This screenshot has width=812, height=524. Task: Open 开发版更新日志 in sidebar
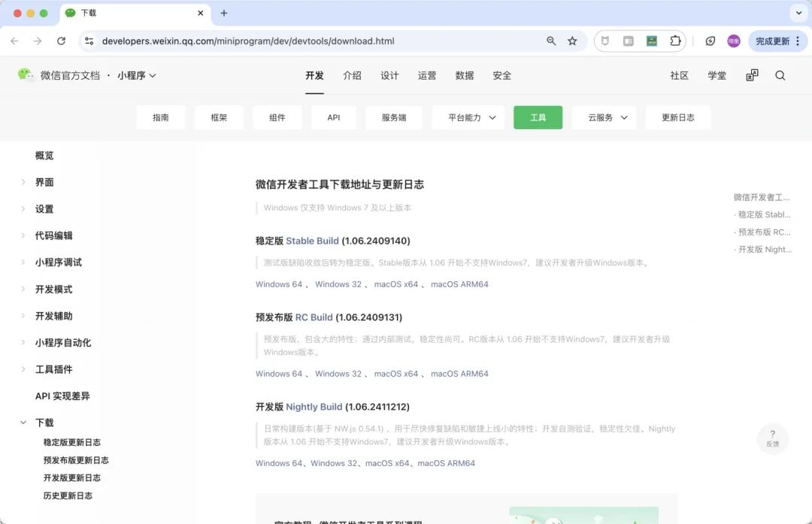(x=72, y=477)
